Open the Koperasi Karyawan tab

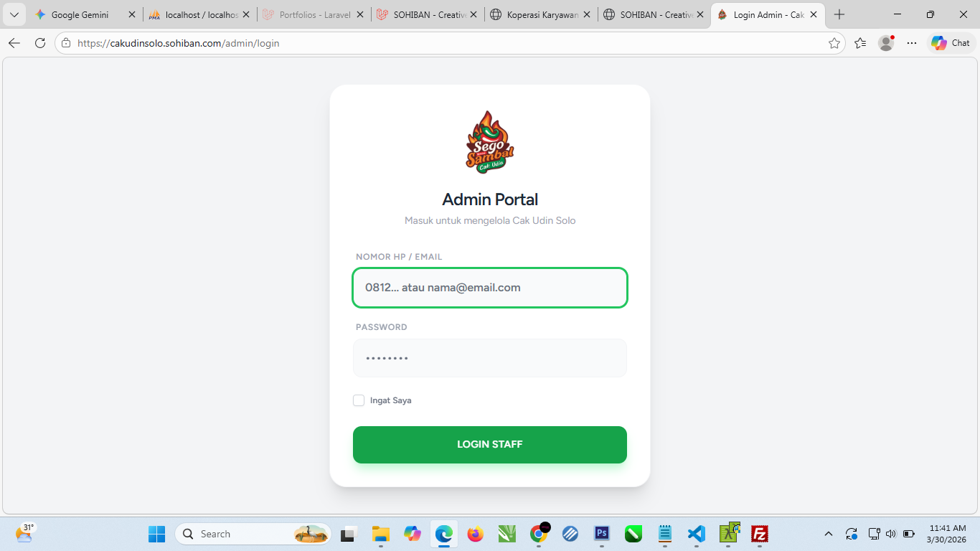click(542, 14)
